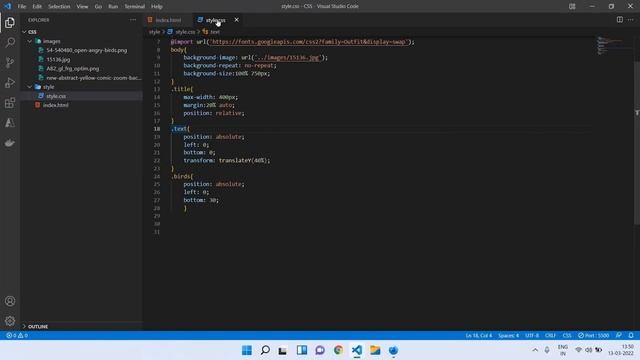Open Windows Start menu
Image resolution: width=640 pixels, height=360 pixels.
[x=247, y=350]
